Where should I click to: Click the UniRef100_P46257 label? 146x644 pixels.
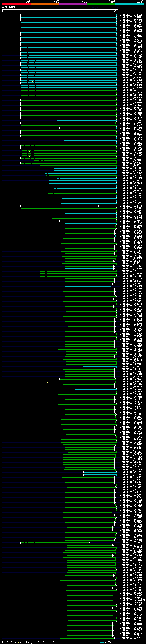coord(131,457)
